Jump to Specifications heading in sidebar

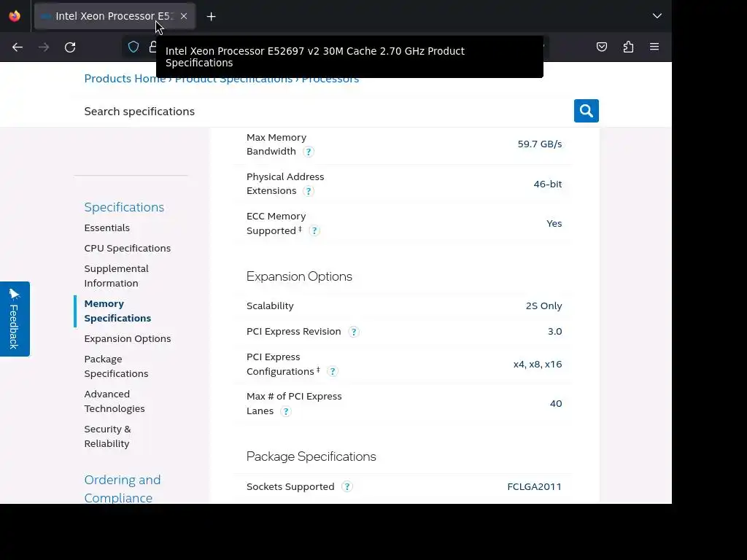[124, 207]
